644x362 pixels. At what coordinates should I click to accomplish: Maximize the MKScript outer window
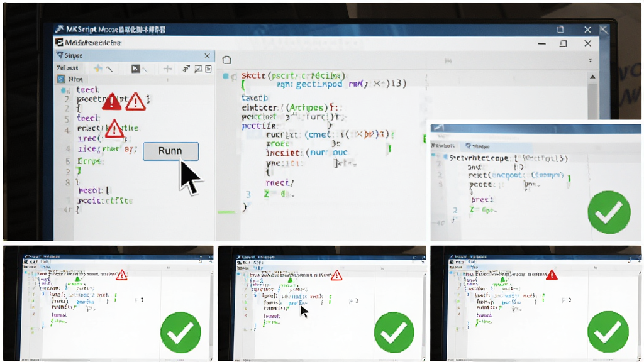(x=560, y=30)
